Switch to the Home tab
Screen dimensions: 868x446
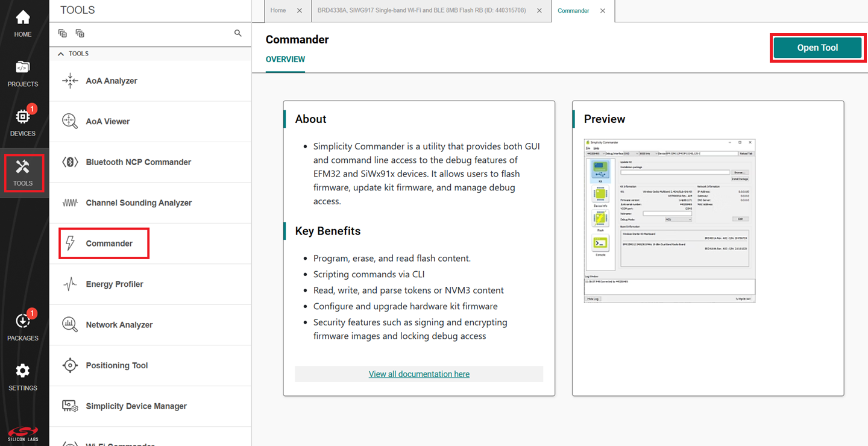pyautogui.click(x=278, y=11)
